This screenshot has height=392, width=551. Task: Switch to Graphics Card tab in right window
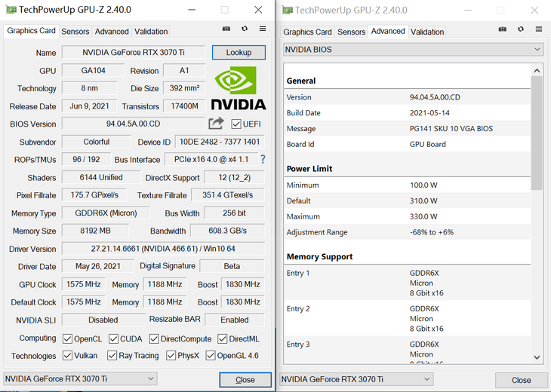(307, 32)
